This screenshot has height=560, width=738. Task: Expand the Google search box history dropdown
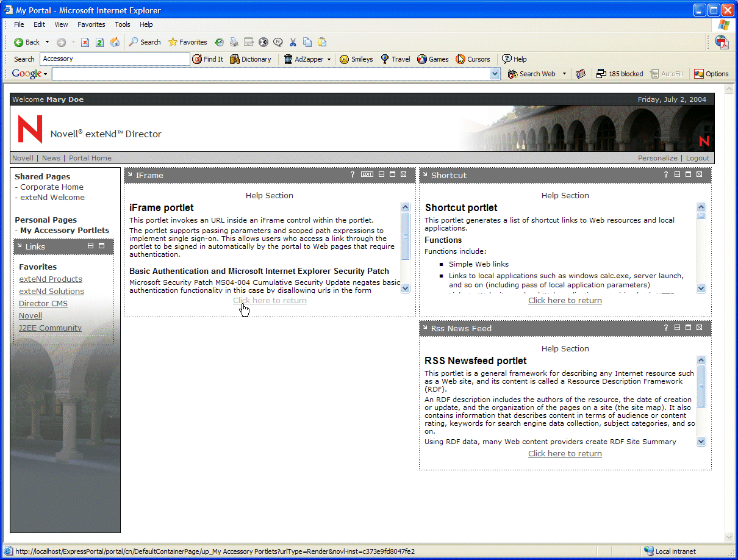click(x=495, y=74)
